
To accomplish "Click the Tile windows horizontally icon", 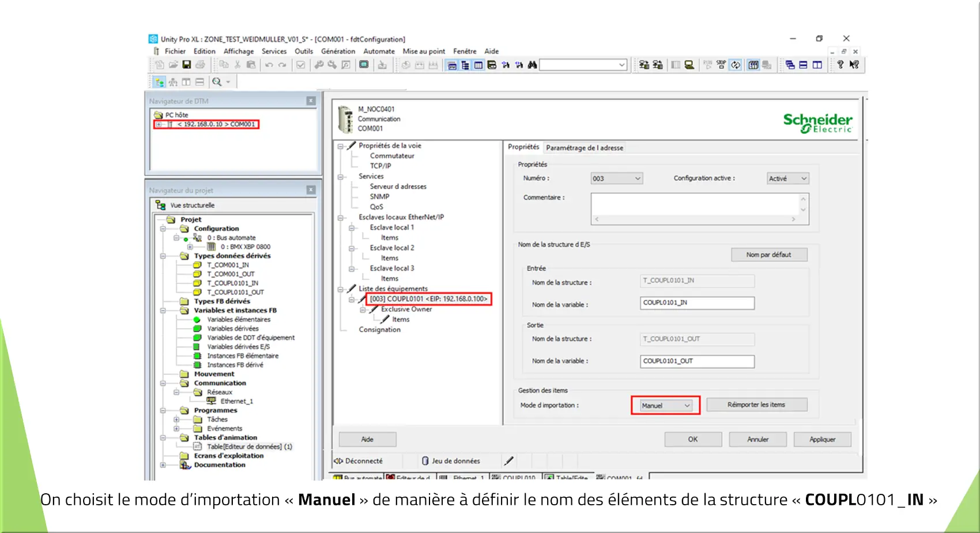I will coord(803,65).
